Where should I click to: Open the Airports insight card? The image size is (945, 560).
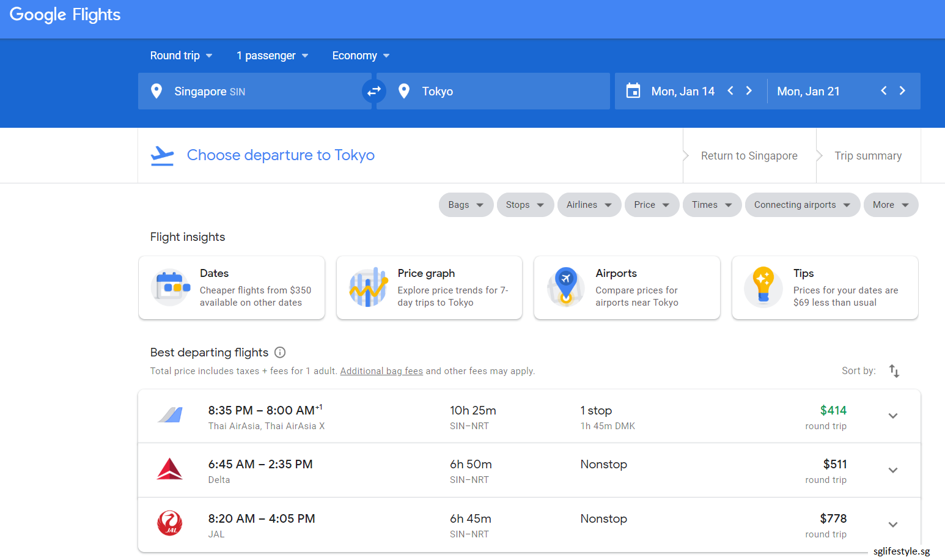(x=627, y=287)
